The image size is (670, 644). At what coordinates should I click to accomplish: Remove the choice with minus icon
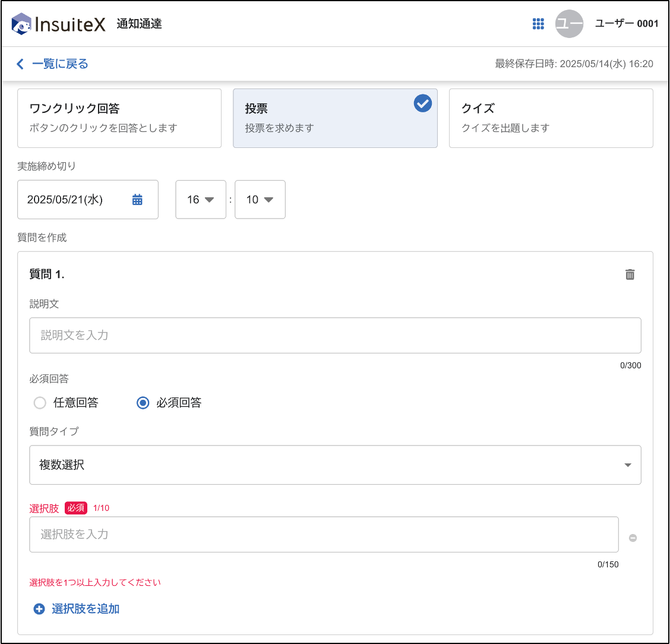pyautogui.click(x=633, y=538)
